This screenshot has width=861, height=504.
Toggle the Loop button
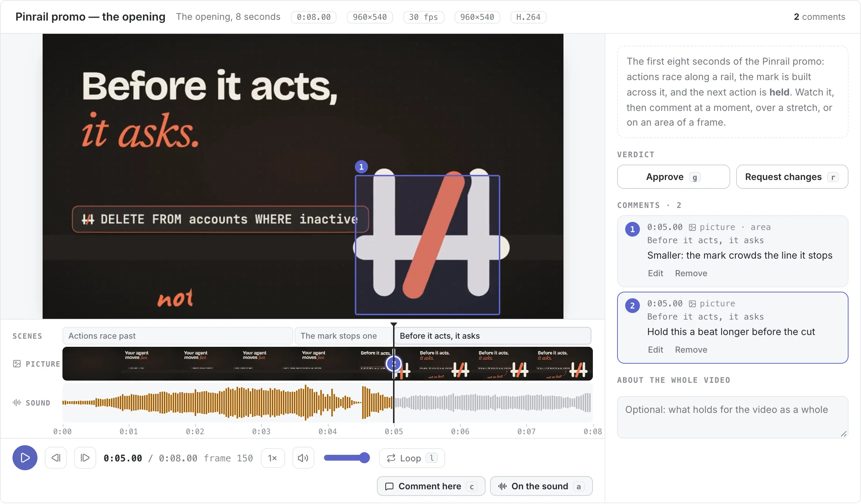pos(412,458)
